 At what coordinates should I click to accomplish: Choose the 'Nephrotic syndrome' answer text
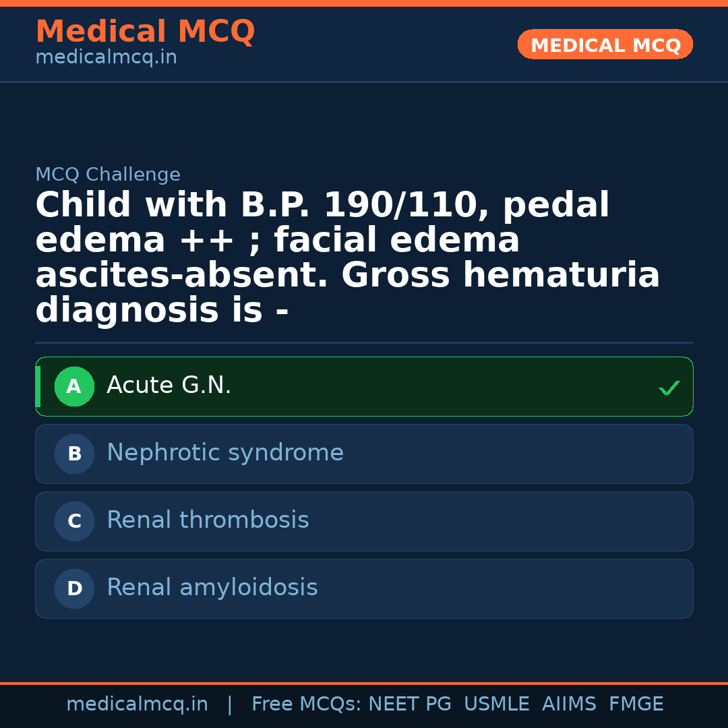(x=225, y=453)
